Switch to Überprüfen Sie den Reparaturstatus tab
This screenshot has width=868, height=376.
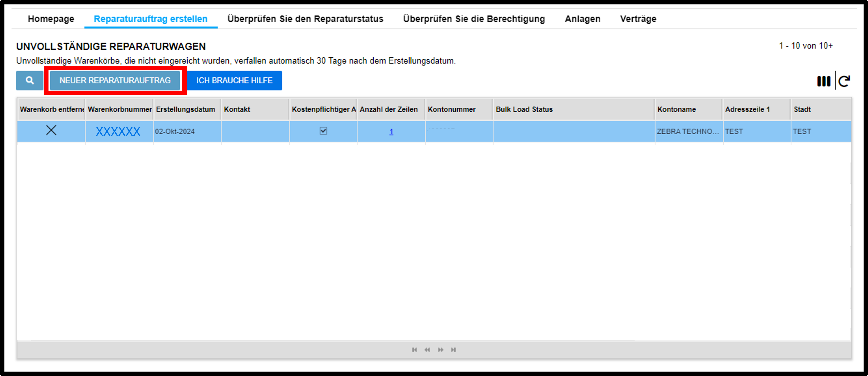(x=305, y=19)
